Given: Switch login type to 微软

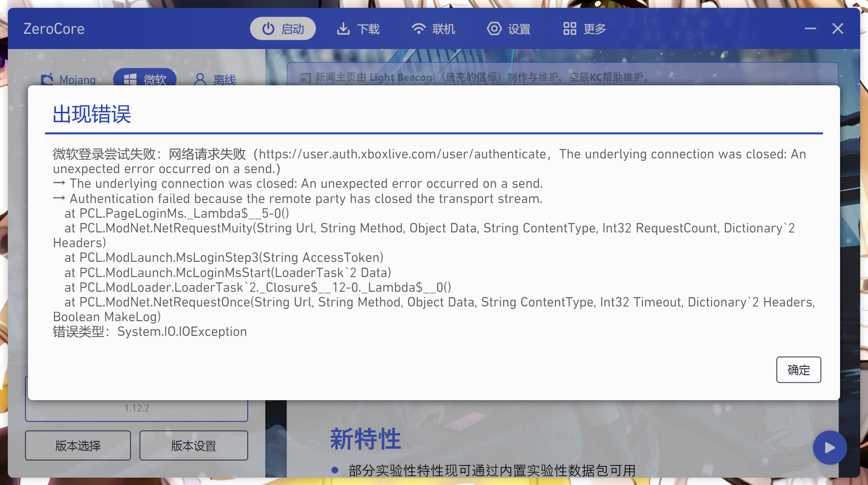Looking at the screenshot, I should coord(145,79).
